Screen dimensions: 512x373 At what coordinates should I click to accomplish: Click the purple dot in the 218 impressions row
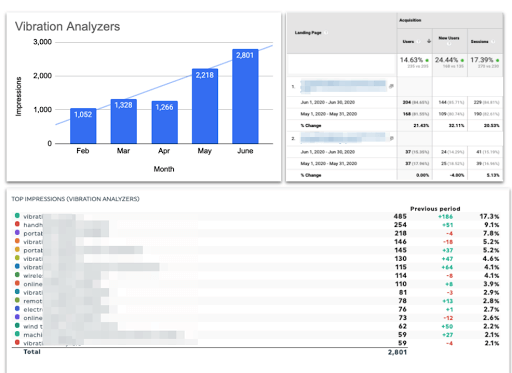point(17,233)
